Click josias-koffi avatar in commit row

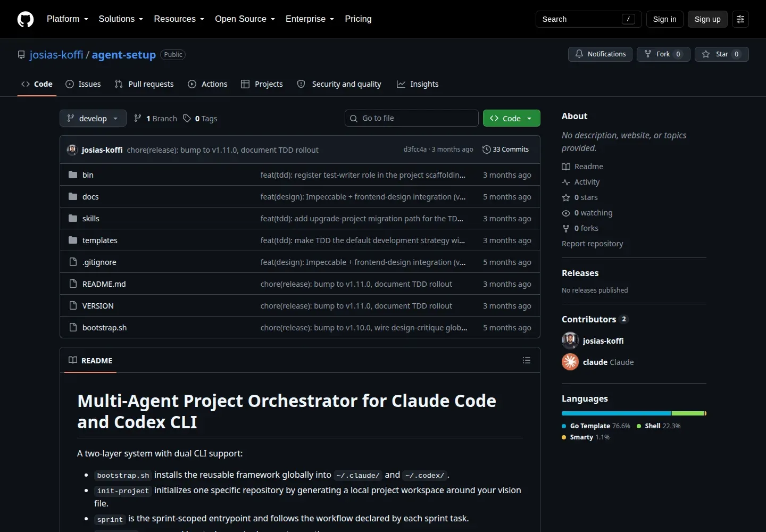pos(72,149)
